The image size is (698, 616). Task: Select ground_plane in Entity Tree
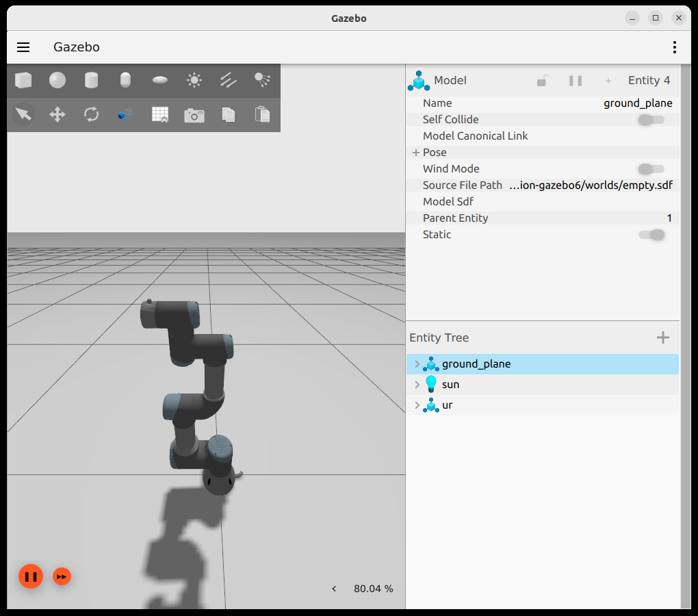pyautogui.click(x=543, y=364)
